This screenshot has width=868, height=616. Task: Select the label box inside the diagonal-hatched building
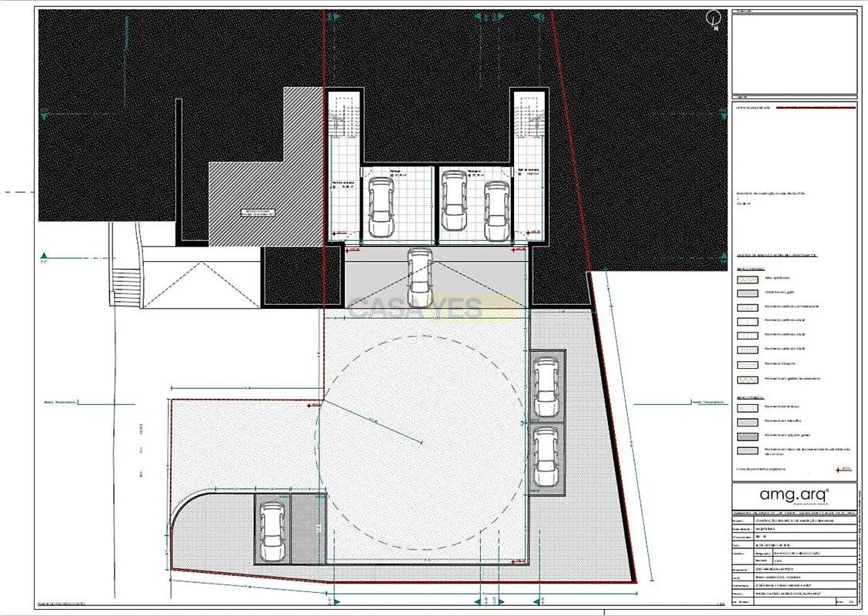tap(258, 213)
